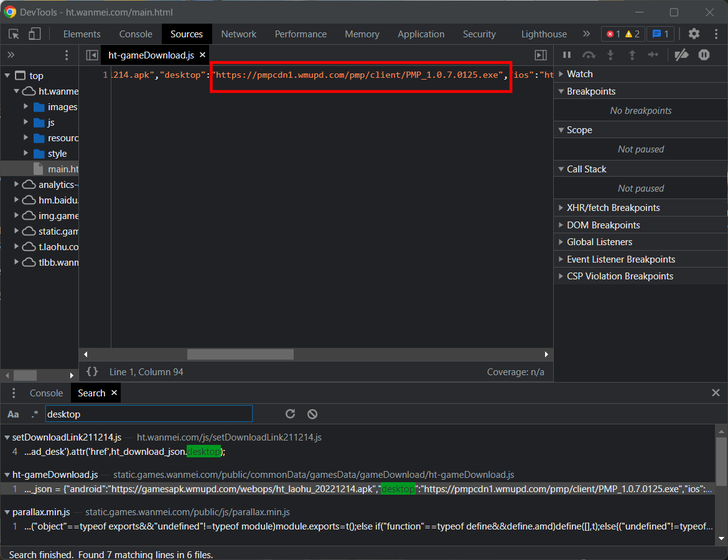Switch to the Console tab in top bar
Viewport: 728px width, 560px height.
[x=136, y=34]
